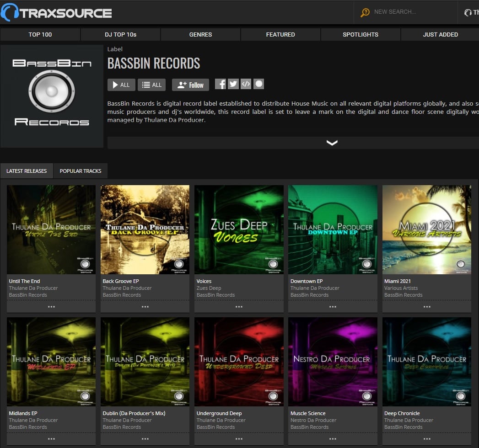Open the Just Added menu
Image resolution: width=479 pixels, height=448 pixels.
(440, 34)
